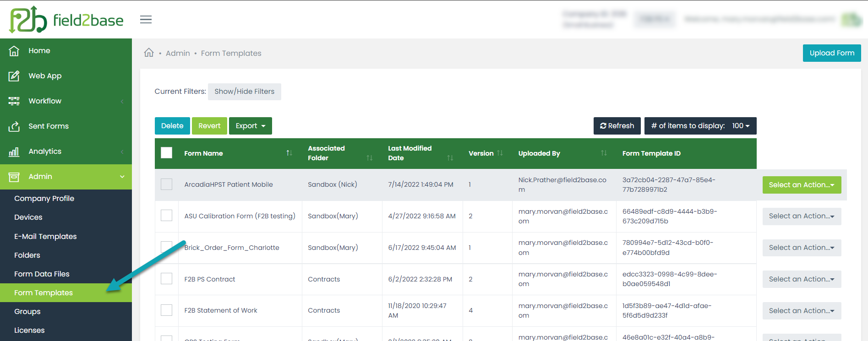Open the Export dropdown

click(251, 126)
